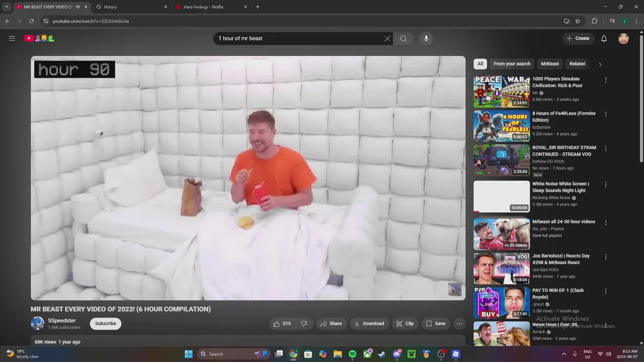Show more filter chips with arrow
The width and height of the screenshot is (644, 362).
(x=600, y=64)
